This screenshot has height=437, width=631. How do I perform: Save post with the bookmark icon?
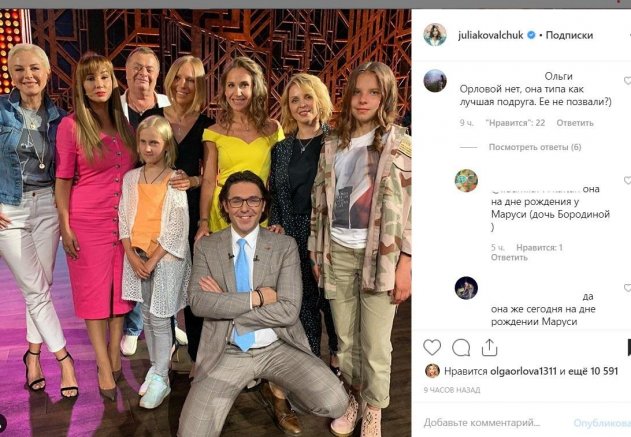pyautogui.click(x=627, y=347)
